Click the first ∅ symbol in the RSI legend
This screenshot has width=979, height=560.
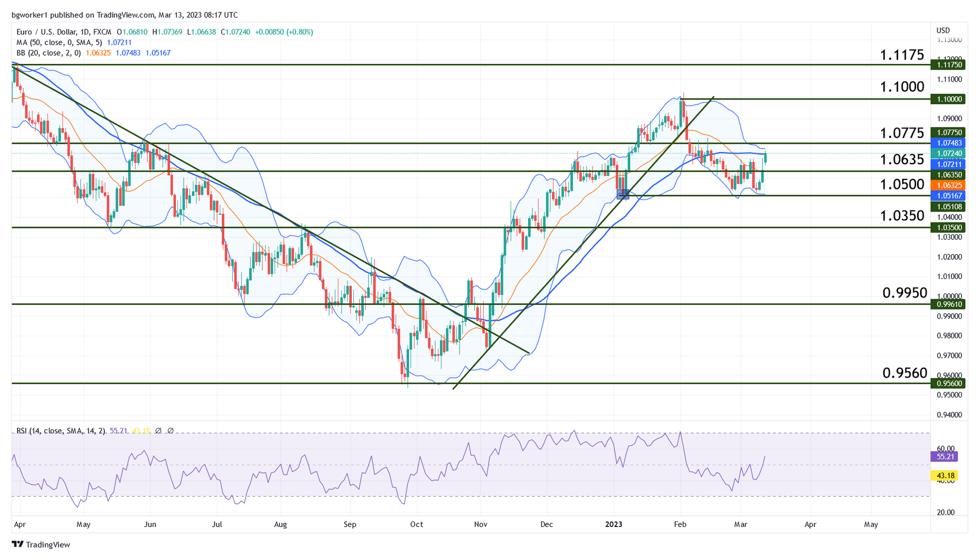[158, 431]
